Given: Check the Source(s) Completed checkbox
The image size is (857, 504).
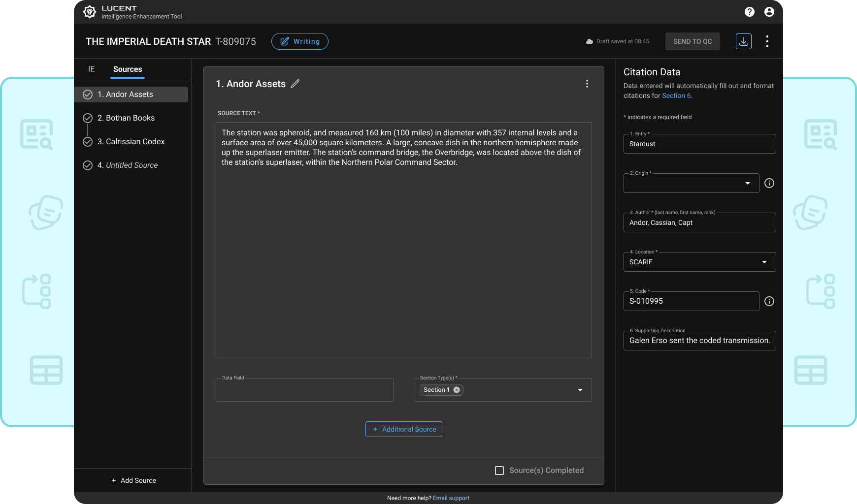Looking at the screenshot, I should [x=499, y=471].
